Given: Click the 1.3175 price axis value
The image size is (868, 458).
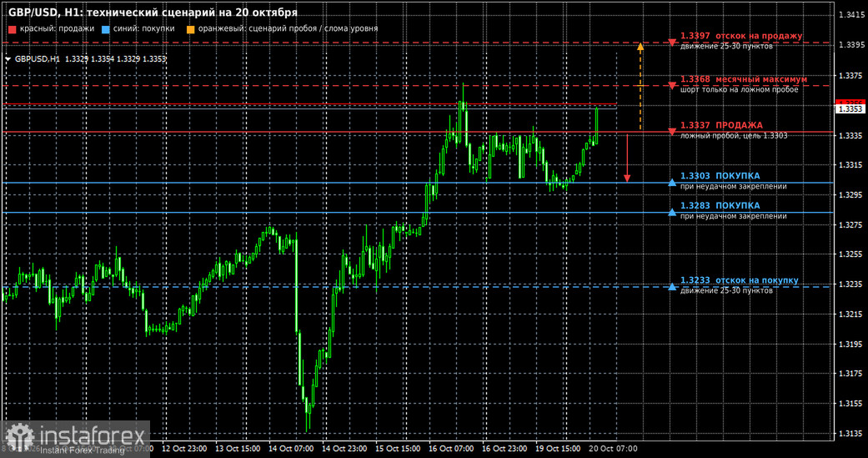Looking at the screenshot, I should tap(850, 374).
